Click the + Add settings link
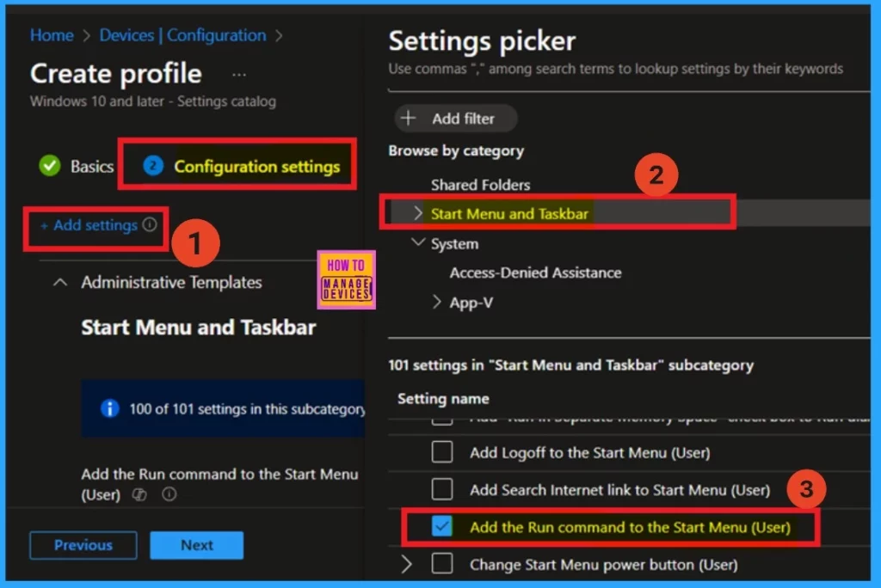Image resolution: width=881 pixels, height=588 pixels. tap(89, 225)
